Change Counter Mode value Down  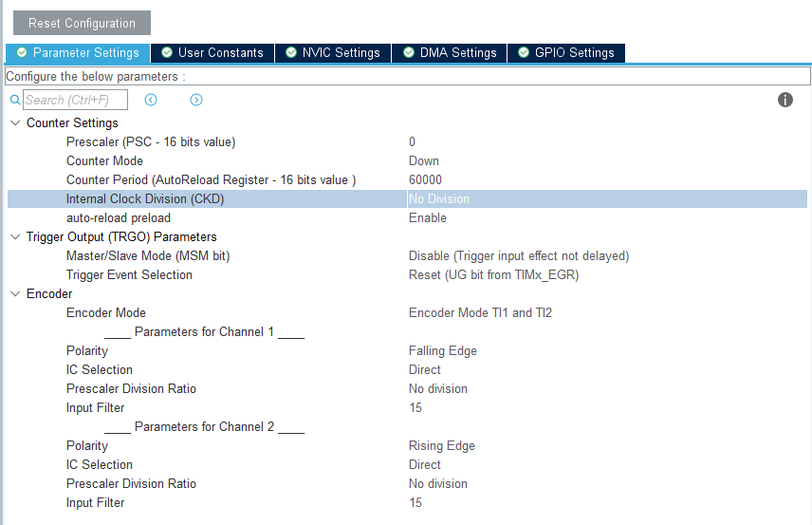pos(424,160)
